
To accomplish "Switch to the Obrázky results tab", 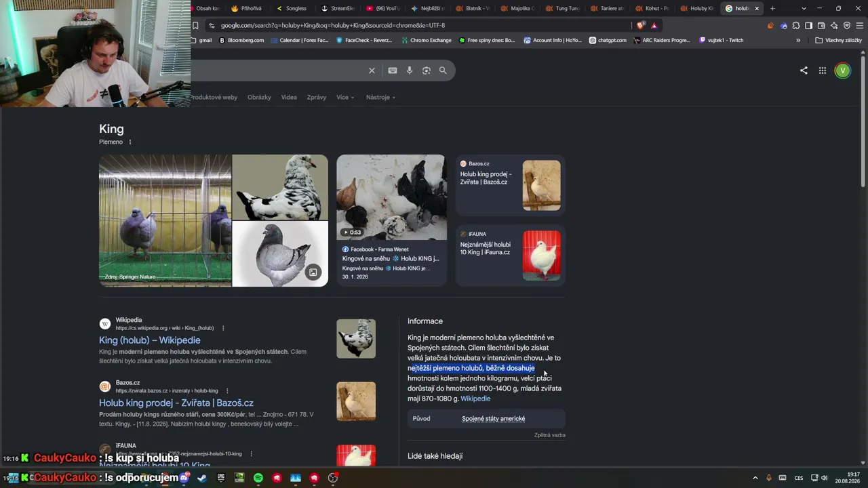I will [x=259, y=97].
